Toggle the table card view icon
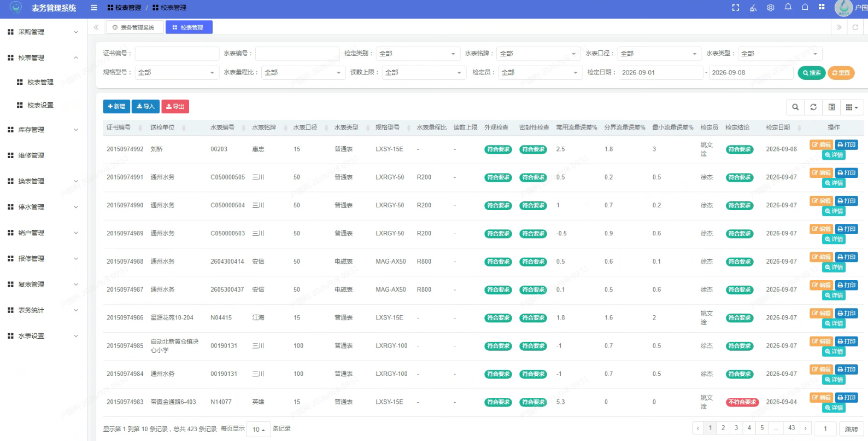The image size is (868, 441). point(831,107)
